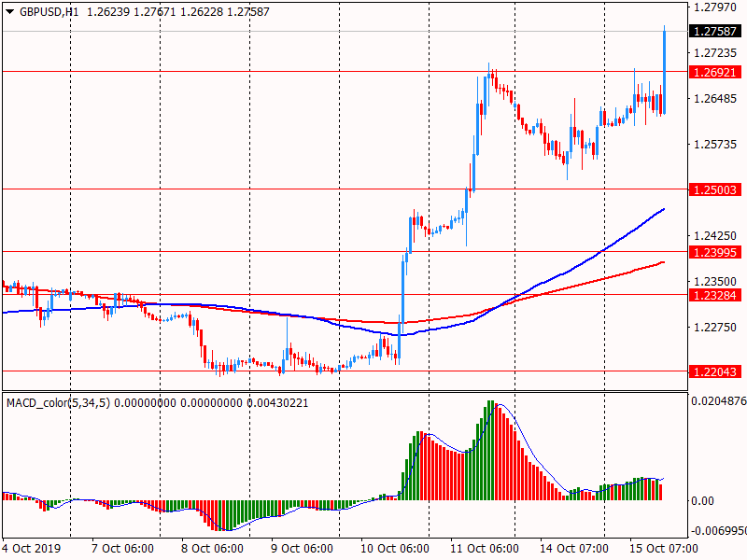The width and height of the screenshot is (747, 560).
Task: Click the 9 Oct 06:00 time label
Action: [302, 549]
